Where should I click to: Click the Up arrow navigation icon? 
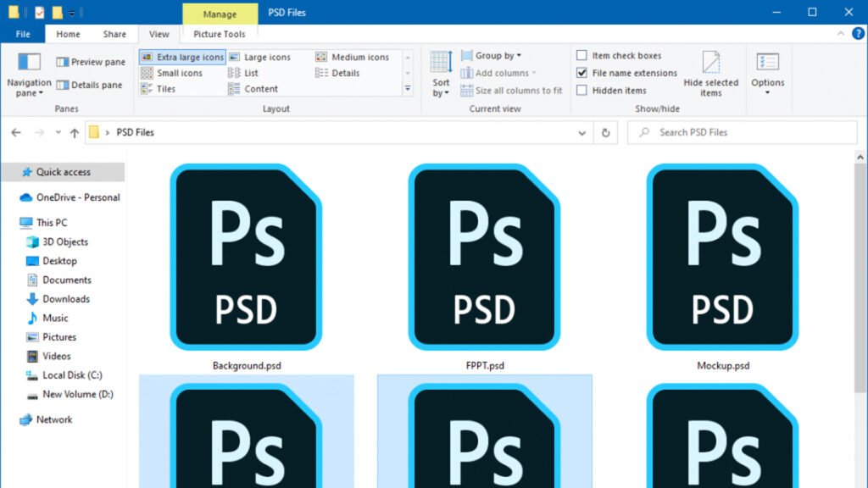click(x=75, y=133)
